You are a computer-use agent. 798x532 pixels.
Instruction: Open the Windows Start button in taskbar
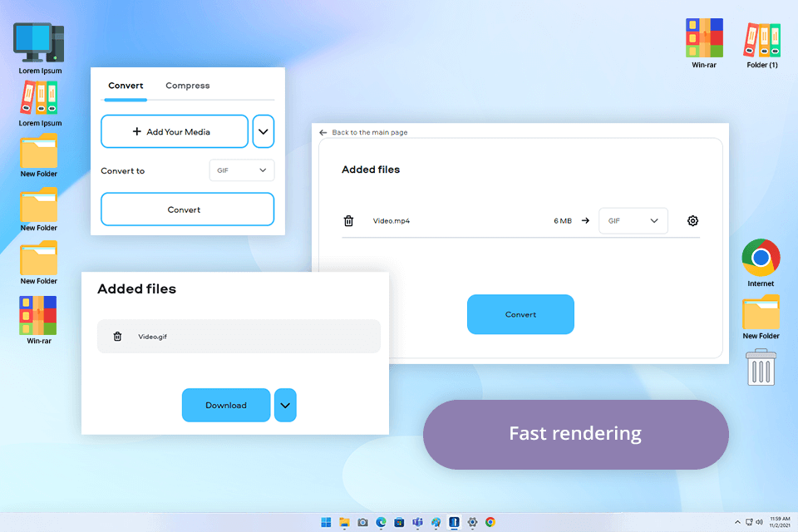click(326, 522)
